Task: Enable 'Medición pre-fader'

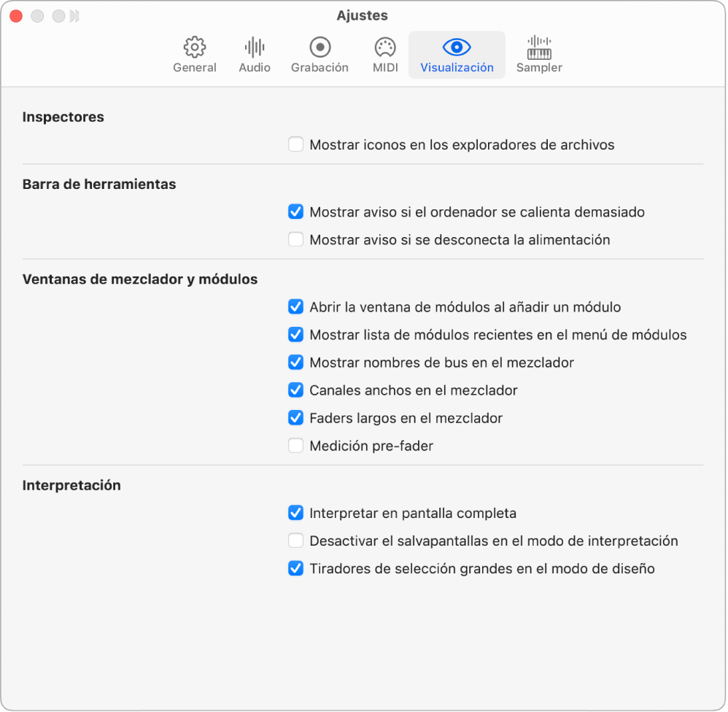Action: (295, 445)
